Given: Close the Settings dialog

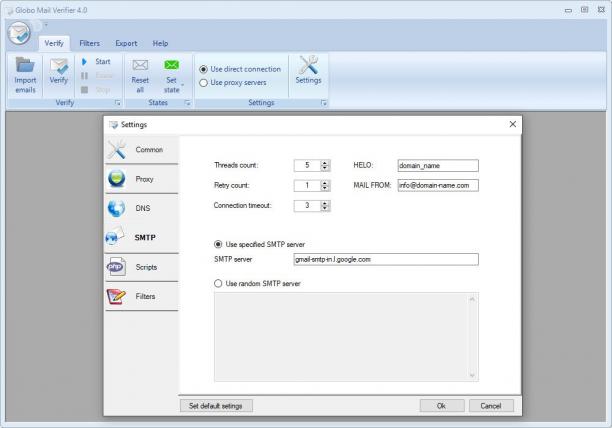Looking at the screenshot, I should pos(512,124).
